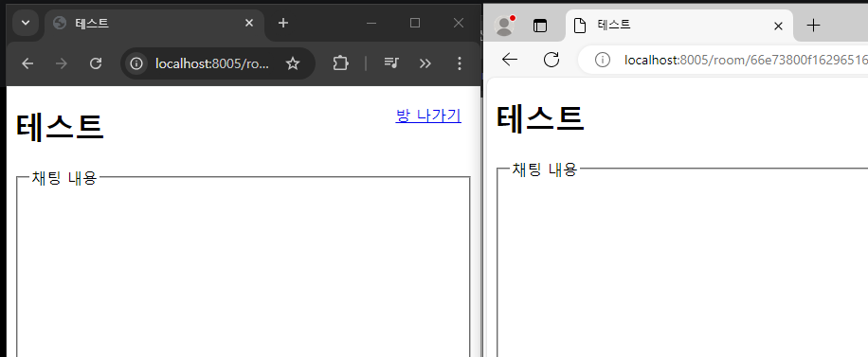Bookmark this page with star icon

point(292,63)
